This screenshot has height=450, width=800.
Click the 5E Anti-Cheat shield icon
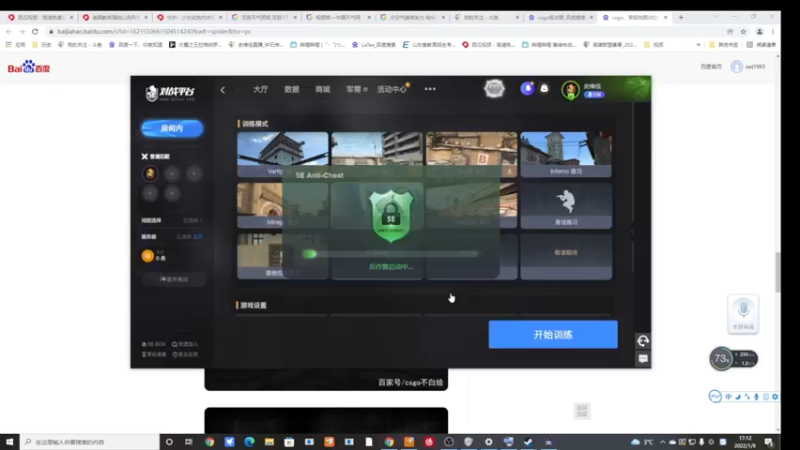391,216
